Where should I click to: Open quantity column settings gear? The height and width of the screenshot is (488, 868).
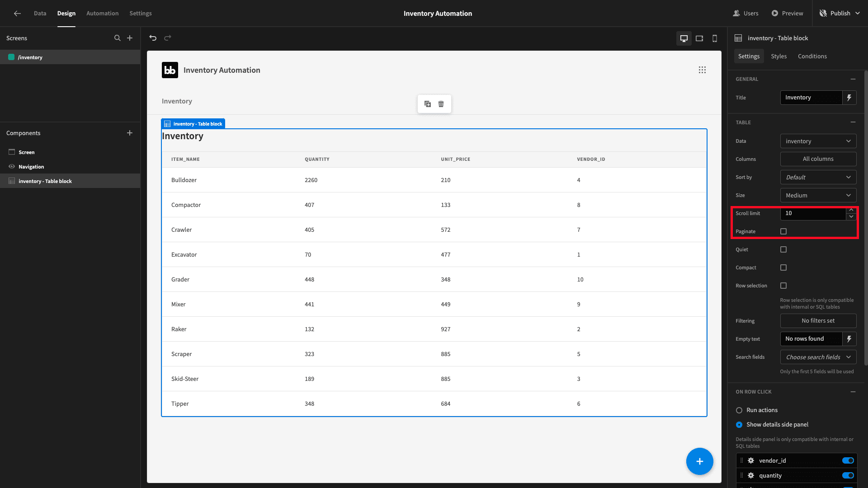click(751, 476)
